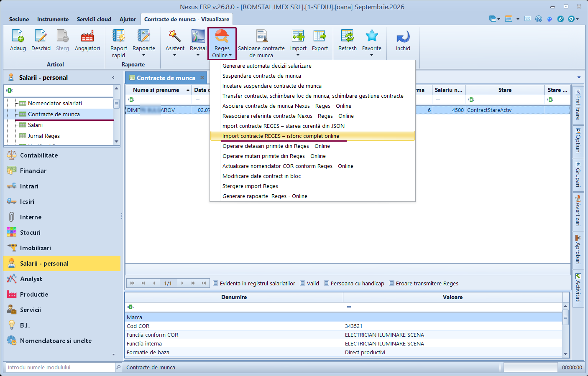
Task: Select Jurnal Reges tree item
Action: (x=44, y=136)
